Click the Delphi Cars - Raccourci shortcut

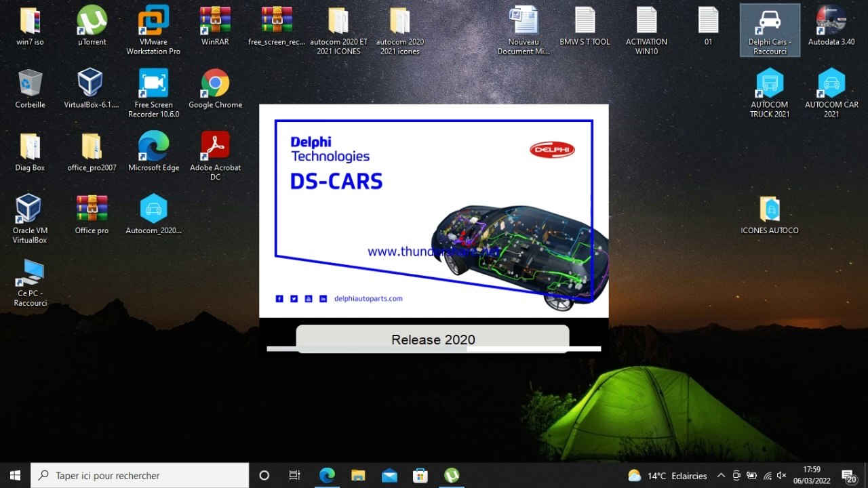(770, 30)
